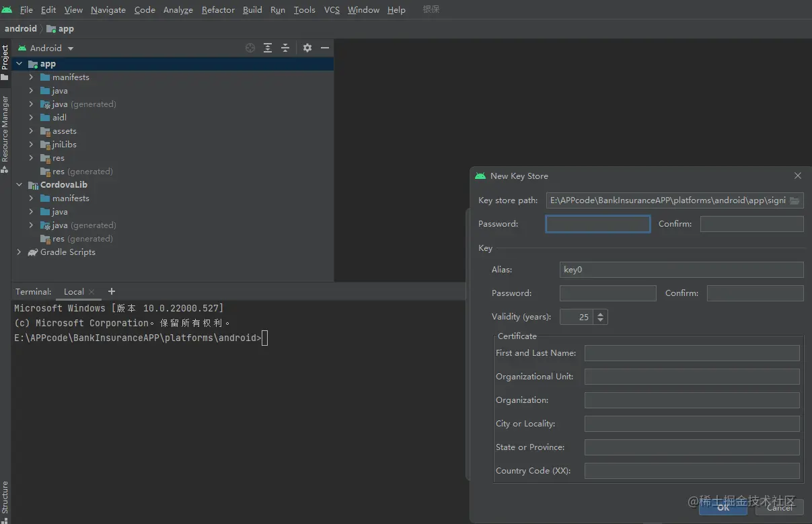The height and width of the screenshot is (524, 812).
Task: Expand the aidl folder
Action: coord(31,118)
